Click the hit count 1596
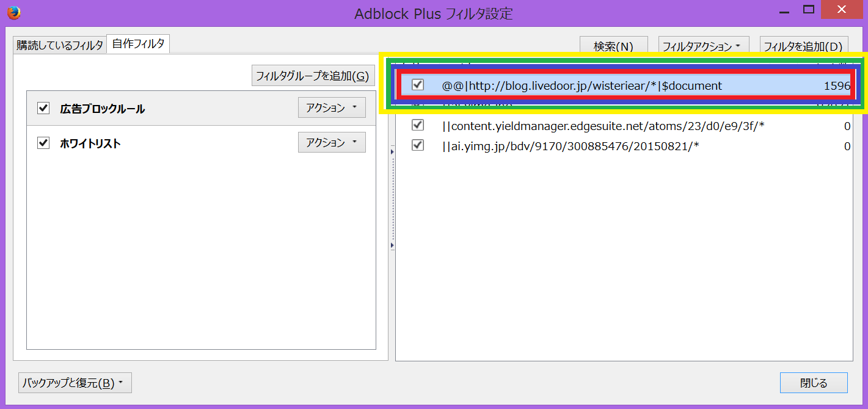This screenshot has width=868, height=409. [x=837, y=86]
